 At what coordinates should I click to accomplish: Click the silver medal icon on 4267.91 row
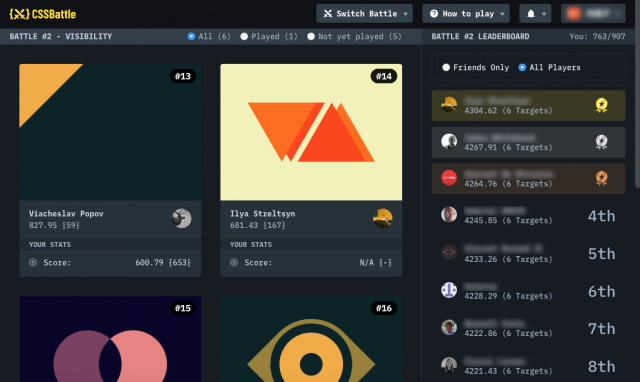click(601, 142)
